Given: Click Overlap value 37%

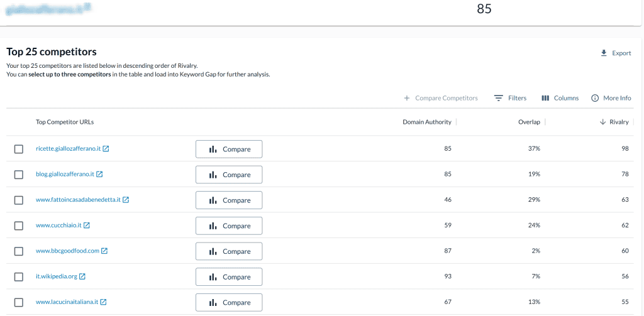Looking at the screenshot, I should (534, 148).
